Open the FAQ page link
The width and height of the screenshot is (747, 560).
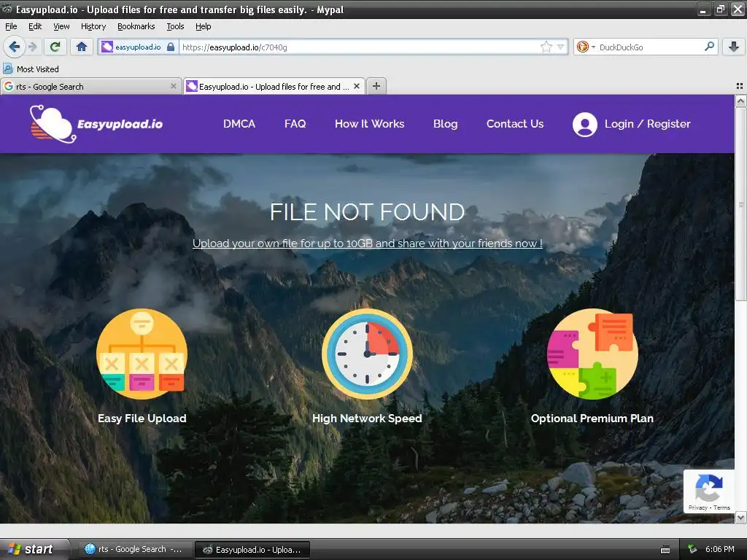tap(295, 124)
